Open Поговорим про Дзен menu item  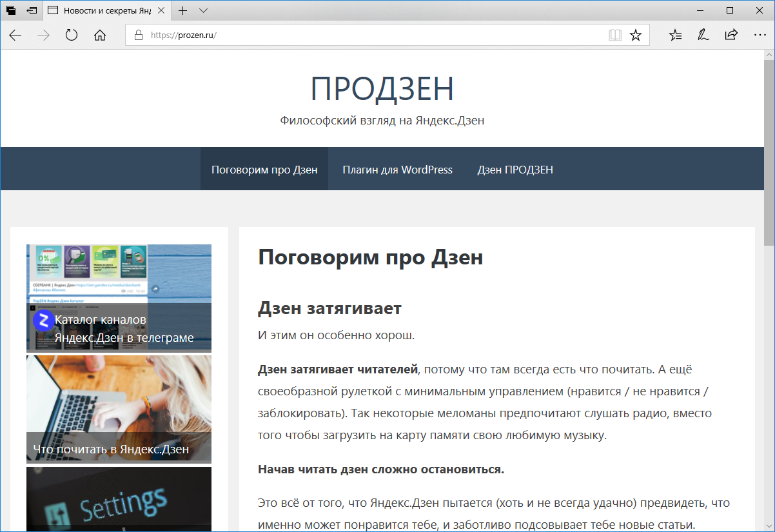[x=264, y=170]
